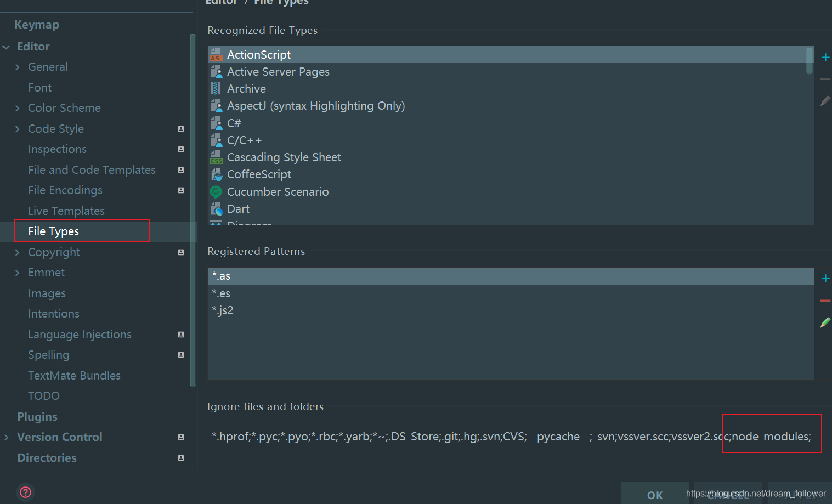Click project-level icon beside Directories
The height and width of the screenshot is (504, 832).
(x=181, y=458)
